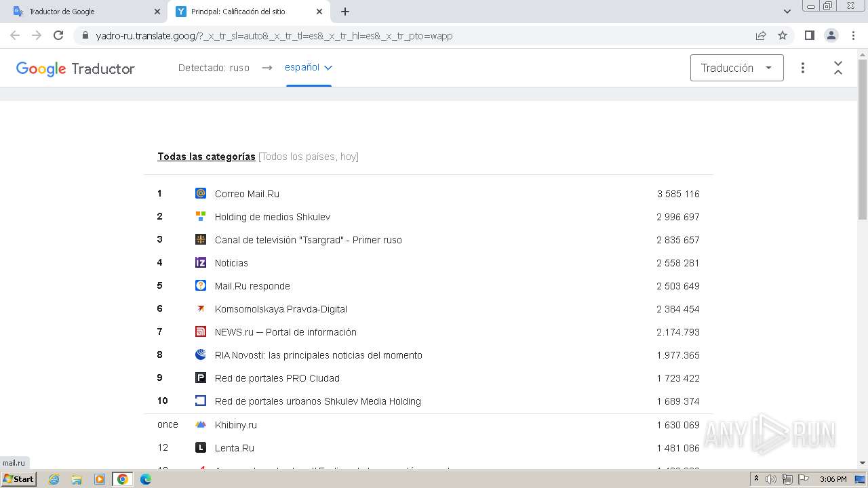Open the Noticias link
868x488 pixels.
231,263
